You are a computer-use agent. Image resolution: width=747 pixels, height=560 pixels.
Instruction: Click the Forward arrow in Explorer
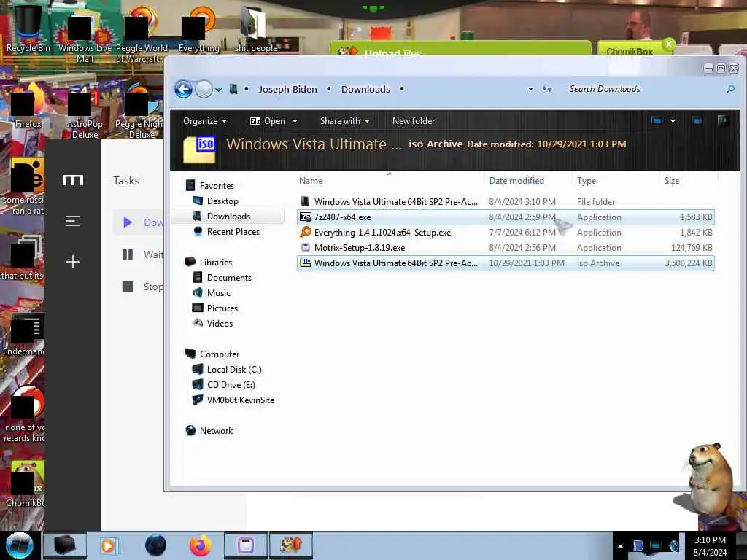coord(204,89)
